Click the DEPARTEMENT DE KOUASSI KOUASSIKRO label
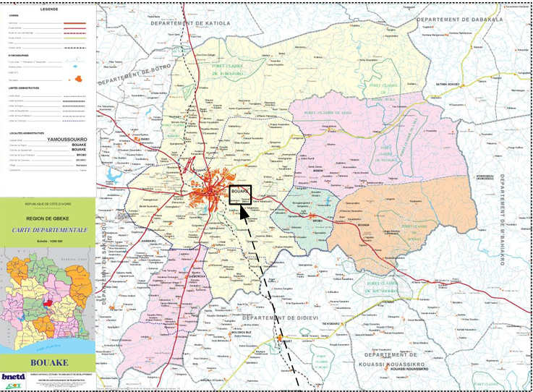Image resolution: width=533 pixels, height=392 pixels. point(391,359)
